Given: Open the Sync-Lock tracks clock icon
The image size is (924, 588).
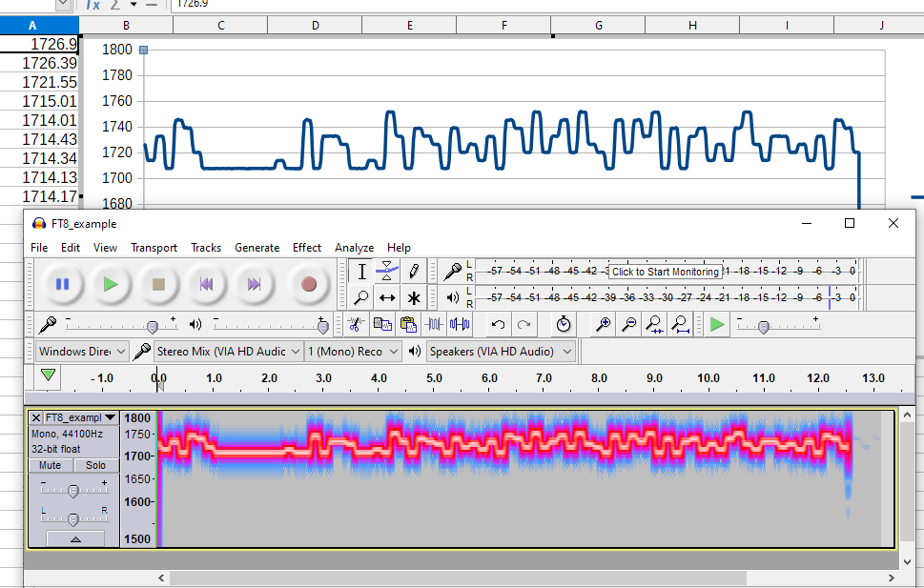Looking at the screenshot, I should (x=564, y=324).
